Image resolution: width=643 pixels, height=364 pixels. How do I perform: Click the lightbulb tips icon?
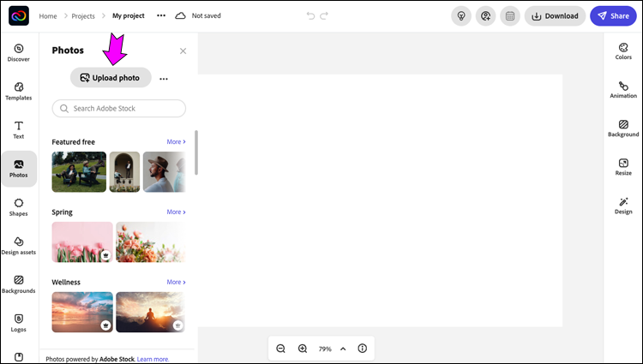click(x=461, y=16)
